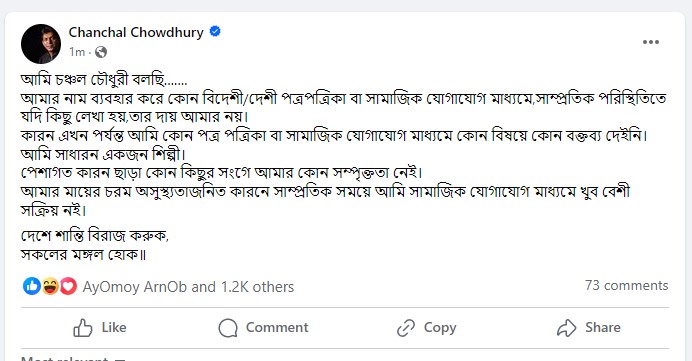View the 73 comments
692x361 pixels.
627,286
